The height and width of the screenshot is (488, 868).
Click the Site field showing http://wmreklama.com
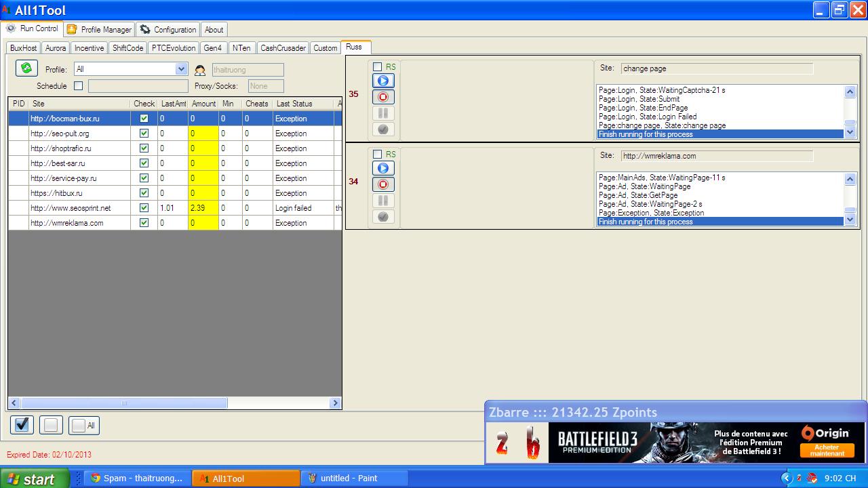click(717, 156)
